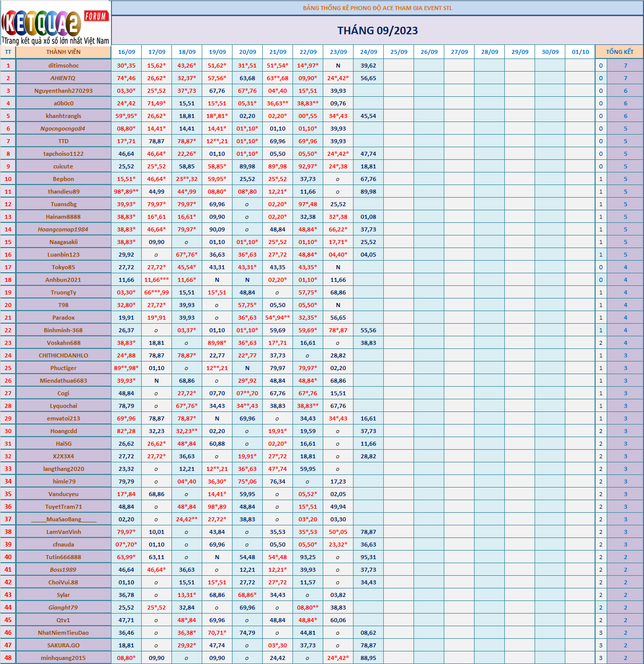This screenshot has height=664, width=644.
Task: Select the TT column header
Action: (x=8, y=52)
